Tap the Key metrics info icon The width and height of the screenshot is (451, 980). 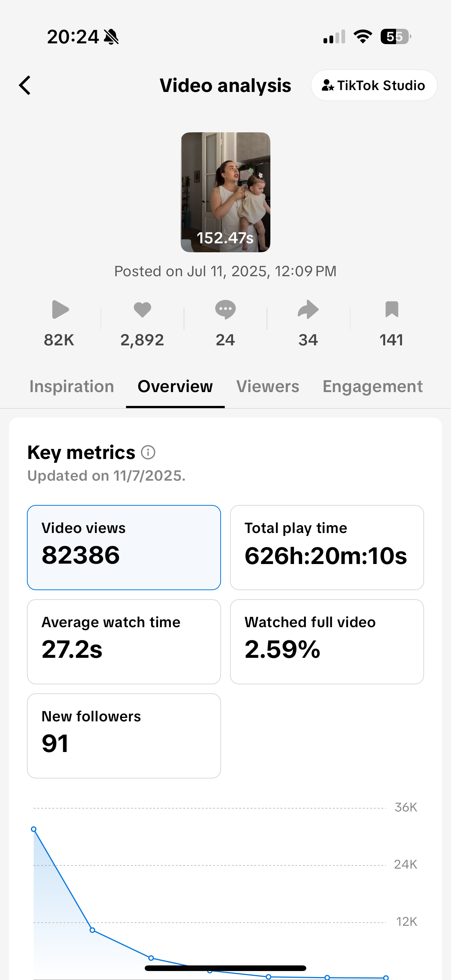point(148,453)
